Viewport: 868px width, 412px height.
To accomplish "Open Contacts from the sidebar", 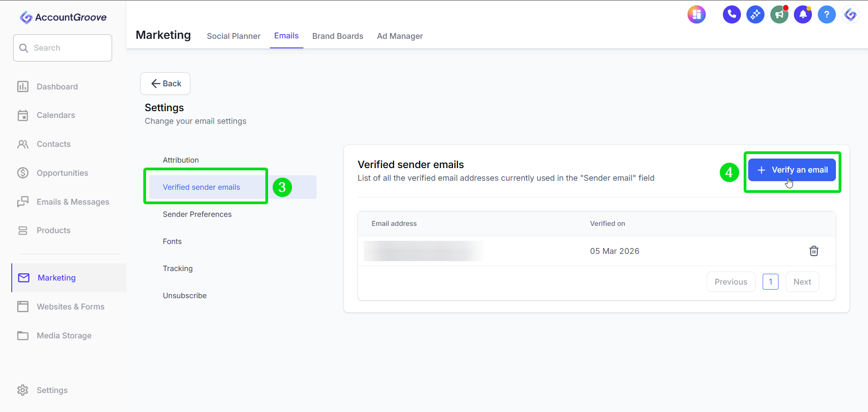I will [54, 144].
